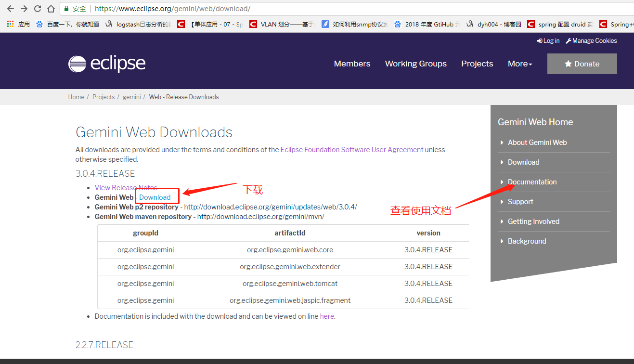The width and height of the screenshot is (634, 364).
Task: Open the spring 配置 druid bookmark
Action: click(560, 24)
